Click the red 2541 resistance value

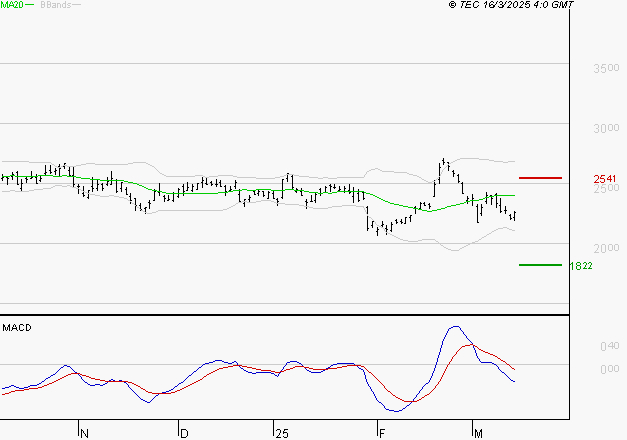tap(605, 178)
